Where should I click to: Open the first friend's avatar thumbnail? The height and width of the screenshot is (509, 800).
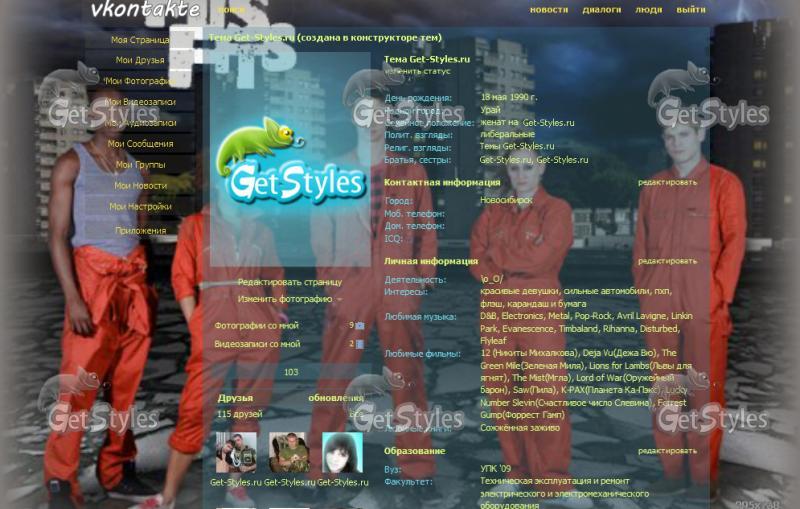236,452
